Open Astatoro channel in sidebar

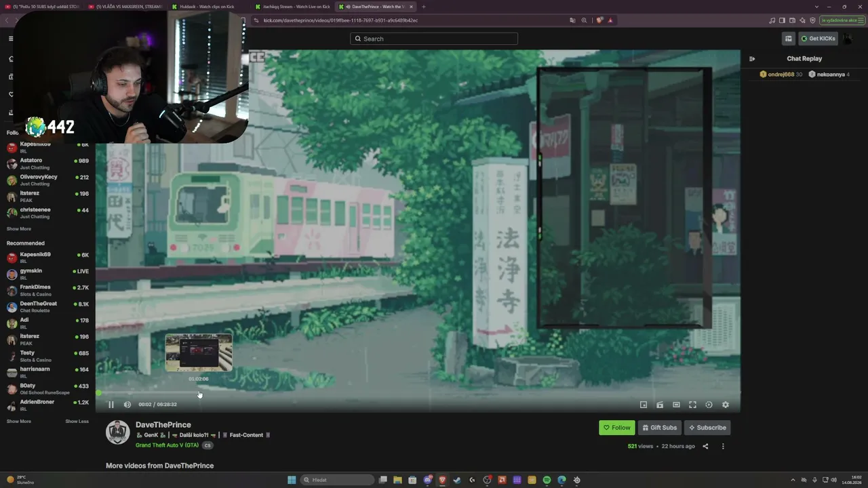(x=47, y=164)
